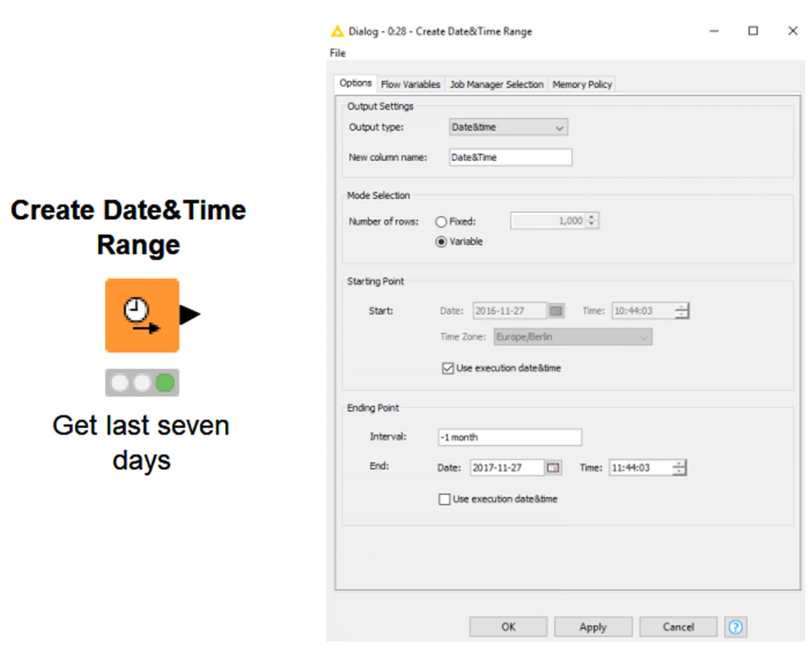Maximize the dialog window
Screen dimensions: 812x650
pos(753,31)
